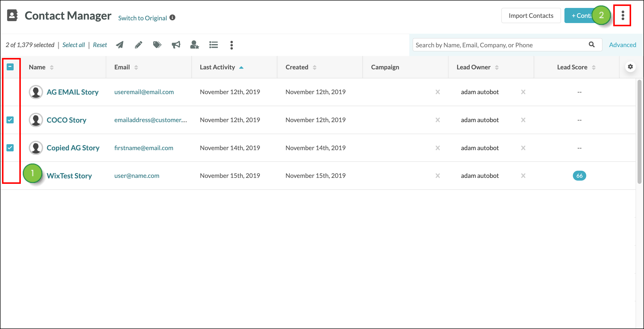Remove the campaign for Copied AG Story
This screenshot has width=644, height=329.
point(438,148)
